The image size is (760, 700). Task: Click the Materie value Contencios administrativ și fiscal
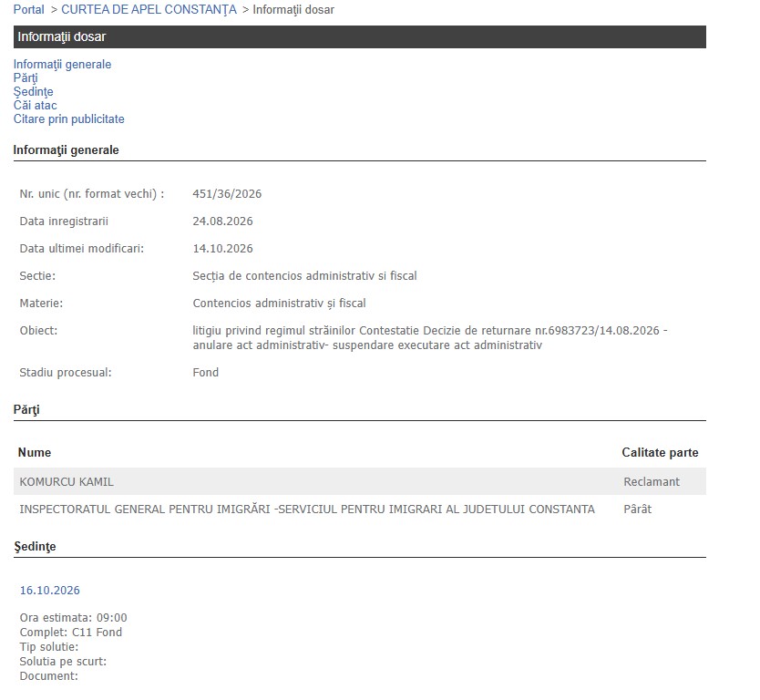coord(279,304)
